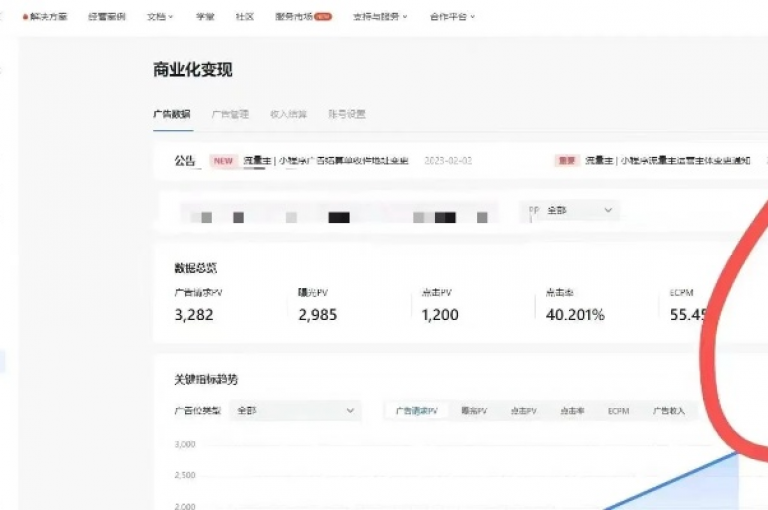Image resolution: width=768 pixels, height=510 pixels.
Task: Click the announcement date 2023-02-02
Action: (x=448, y=161)
